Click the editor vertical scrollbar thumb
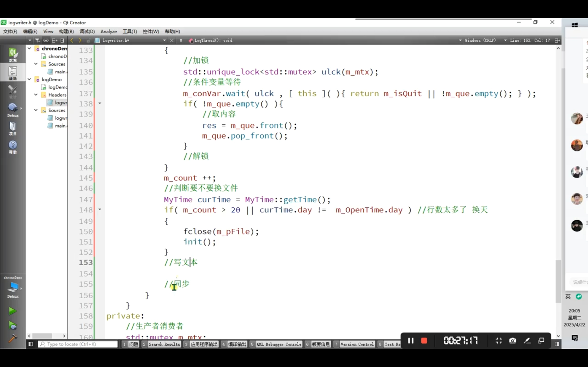Image resolution: width=588 pixels, height=367 pixels. (x=558, y=282)
